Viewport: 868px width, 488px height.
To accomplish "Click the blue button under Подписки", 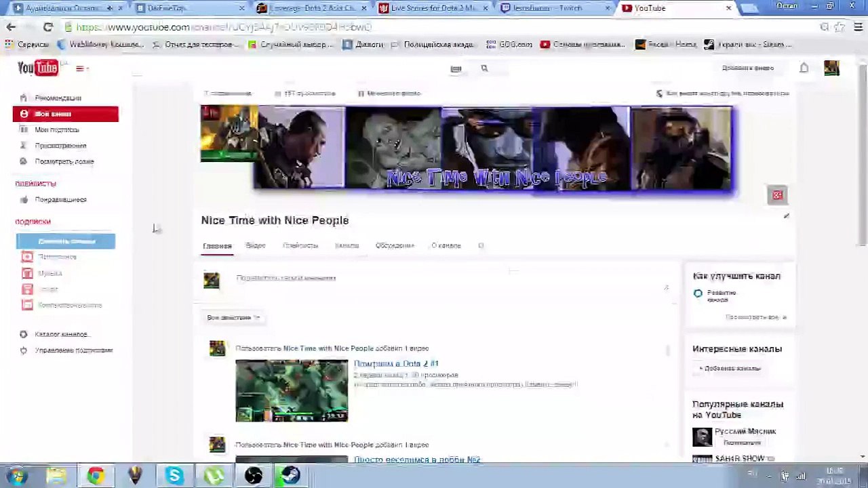I will pos(66,241).
